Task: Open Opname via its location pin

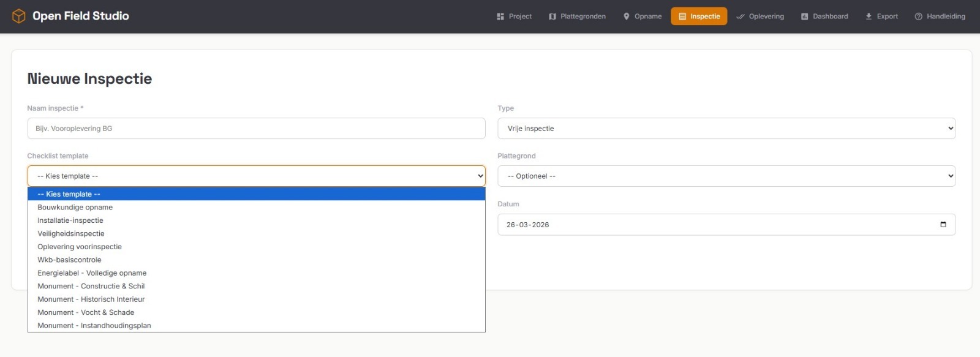Action: pyautogui.click(x=627, y=17)
